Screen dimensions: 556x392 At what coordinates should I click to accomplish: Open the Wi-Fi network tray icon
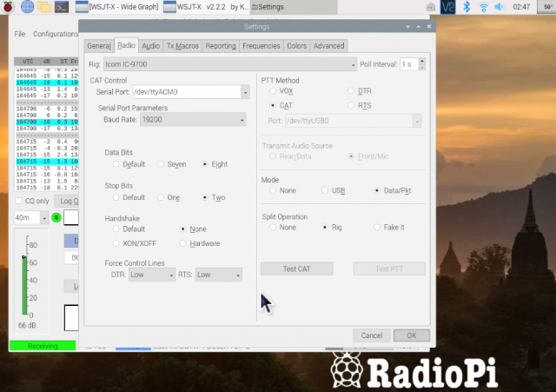(483, 7)
